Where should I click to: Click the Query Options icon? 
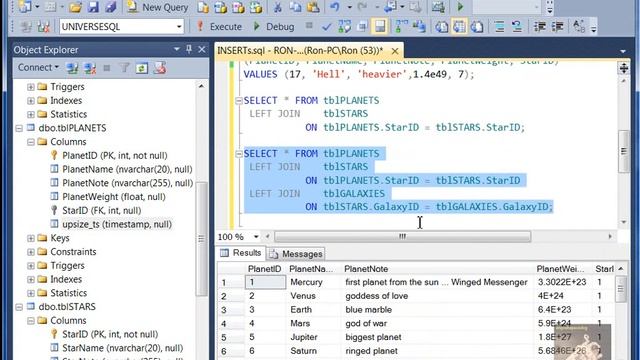362,27
